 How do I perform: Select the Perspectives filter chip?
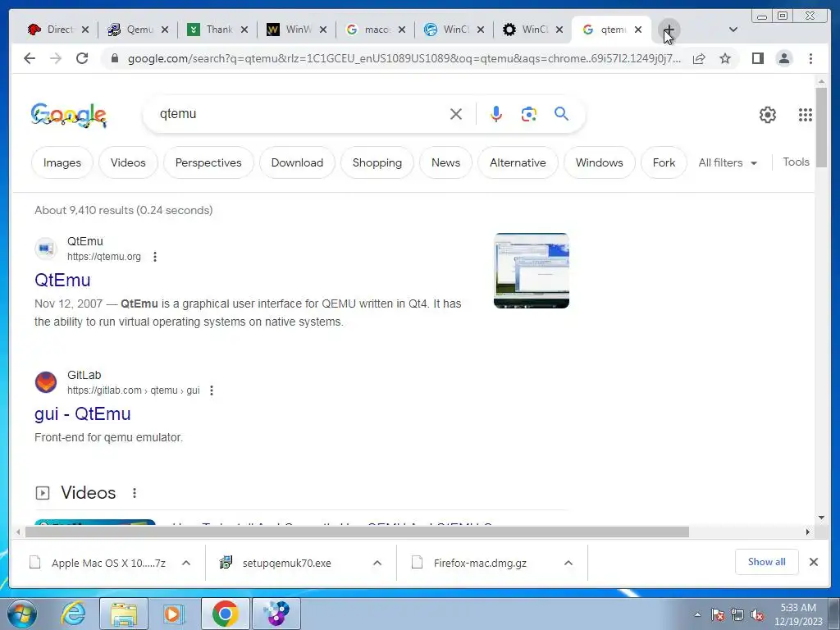pyautogui.click(x=208, y=162)
